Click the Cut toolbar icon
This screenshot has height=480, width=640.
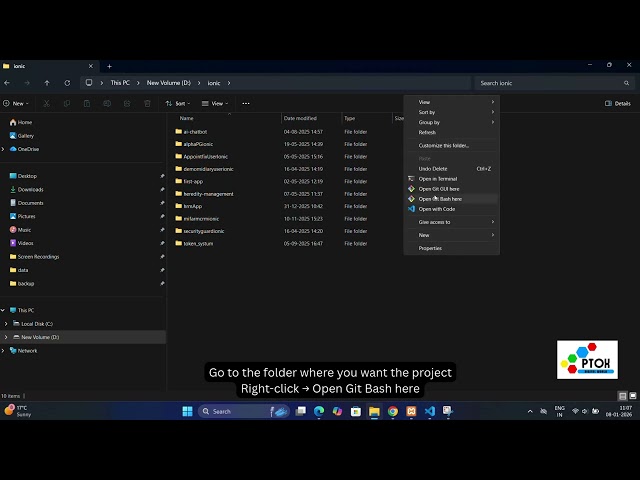coord(47,104)
